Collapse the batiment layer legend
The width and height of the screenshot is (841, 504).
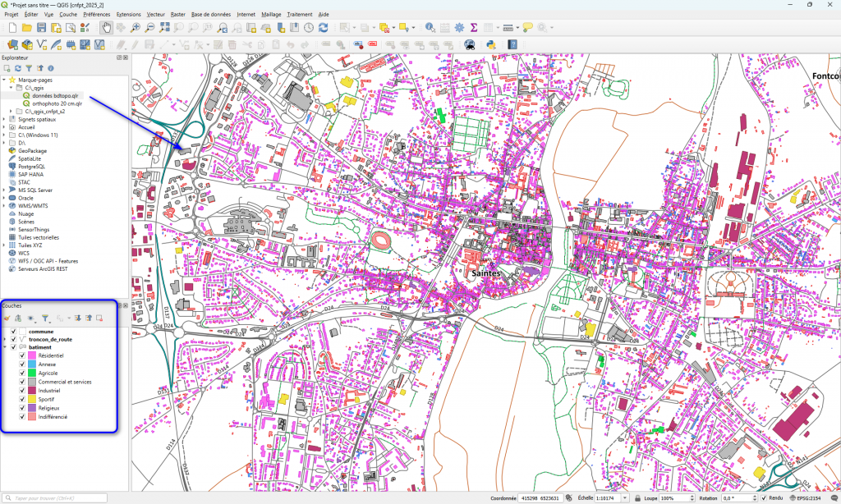click(6, 347)
